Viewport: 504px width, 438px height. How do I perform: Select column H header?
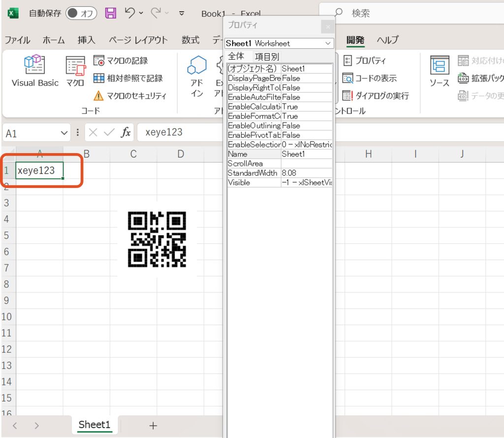(x=368, y=154)
